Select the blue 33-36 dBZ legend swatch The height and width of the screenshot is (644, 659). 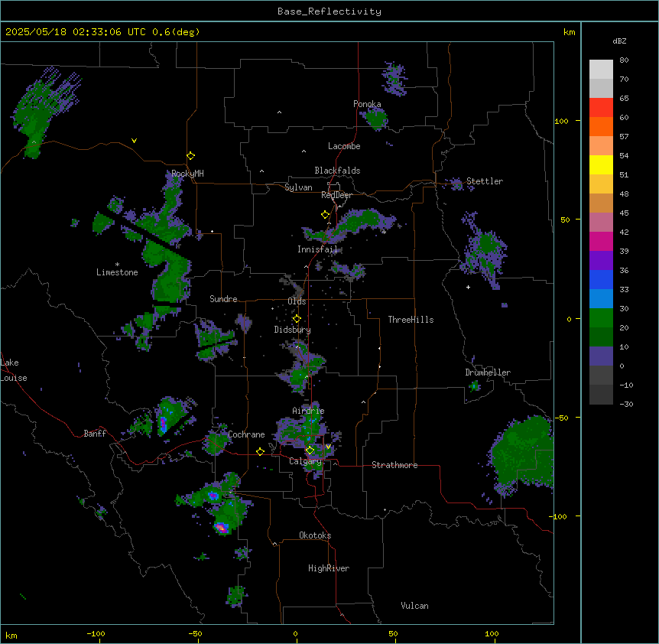pos(601,279)
